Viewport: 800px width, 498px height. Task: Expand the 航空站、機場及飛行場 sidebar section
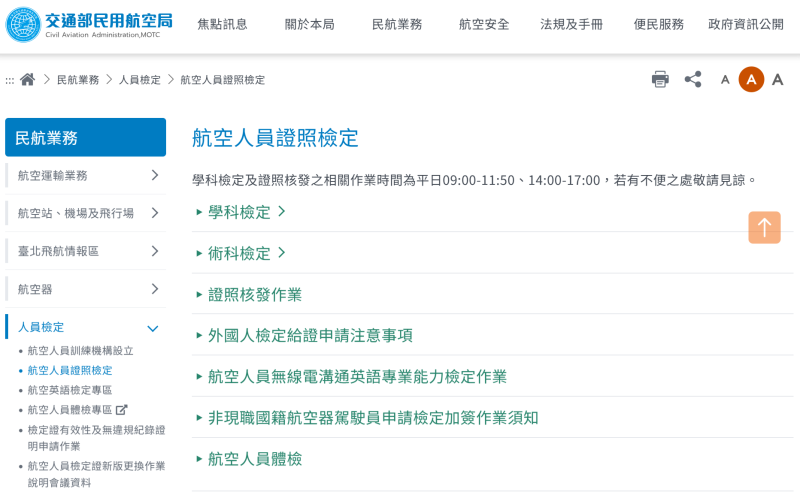(155, 213)
